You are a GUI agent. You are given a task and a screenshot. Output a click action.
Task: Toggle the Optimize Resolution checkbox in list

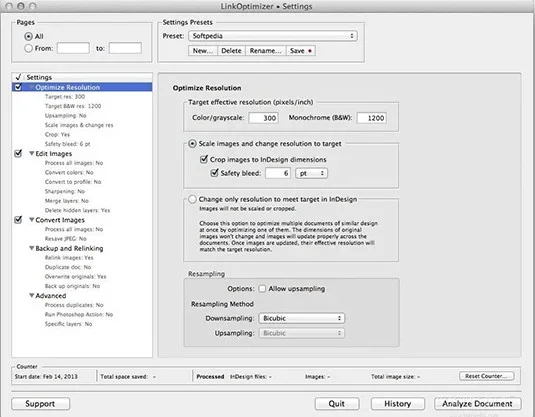coord(18,87)
